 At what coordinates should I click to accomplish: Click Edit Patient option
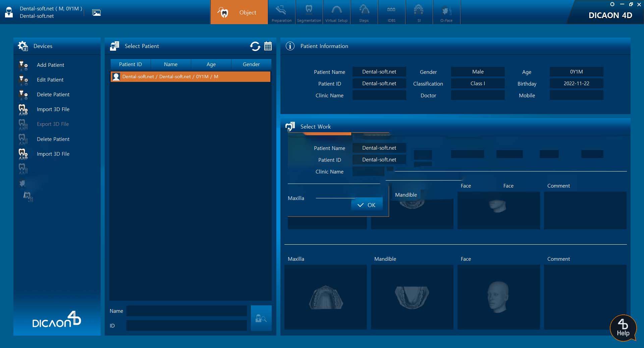(x=50, y=80)
